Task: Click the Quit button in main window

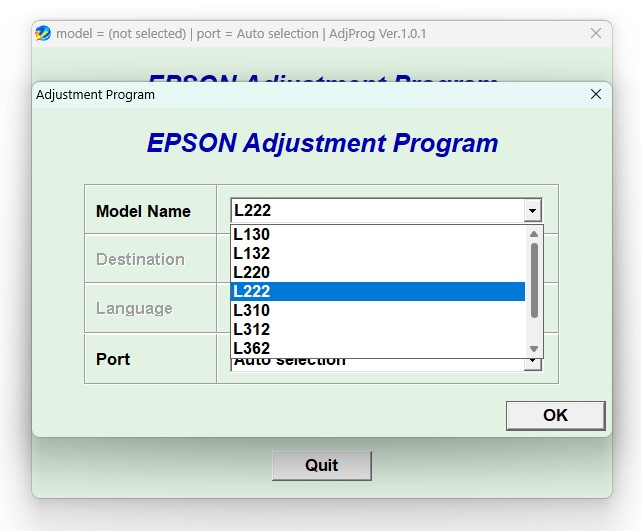Action: pyautogui.click(x=322, y=466)
